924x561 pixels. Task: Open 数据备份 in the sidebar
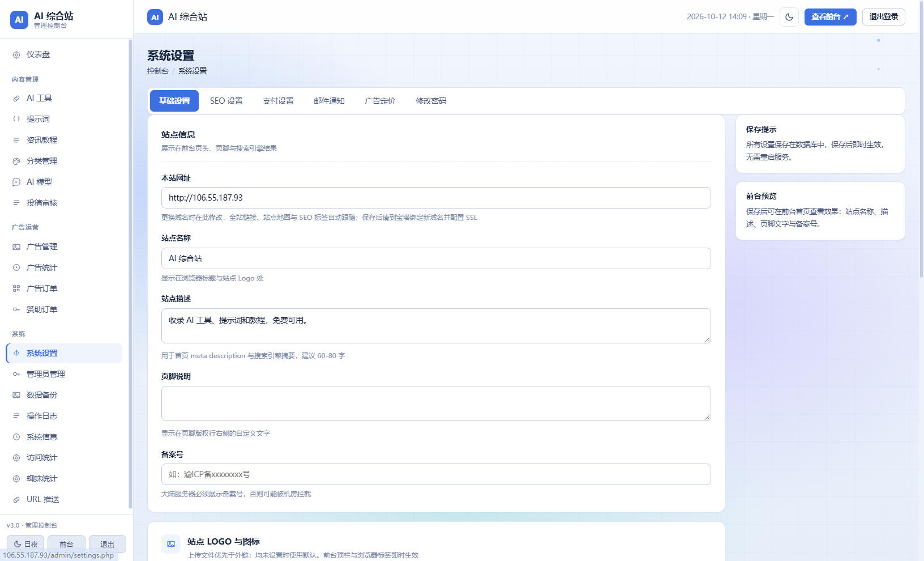(x=64, y=396)
